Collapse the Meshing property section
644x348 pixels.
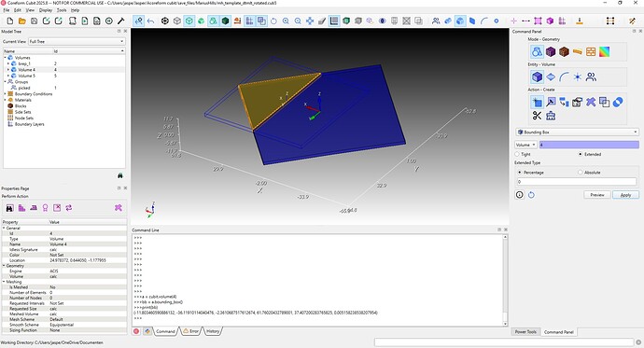pyautogui.click(x=4, y=282)
